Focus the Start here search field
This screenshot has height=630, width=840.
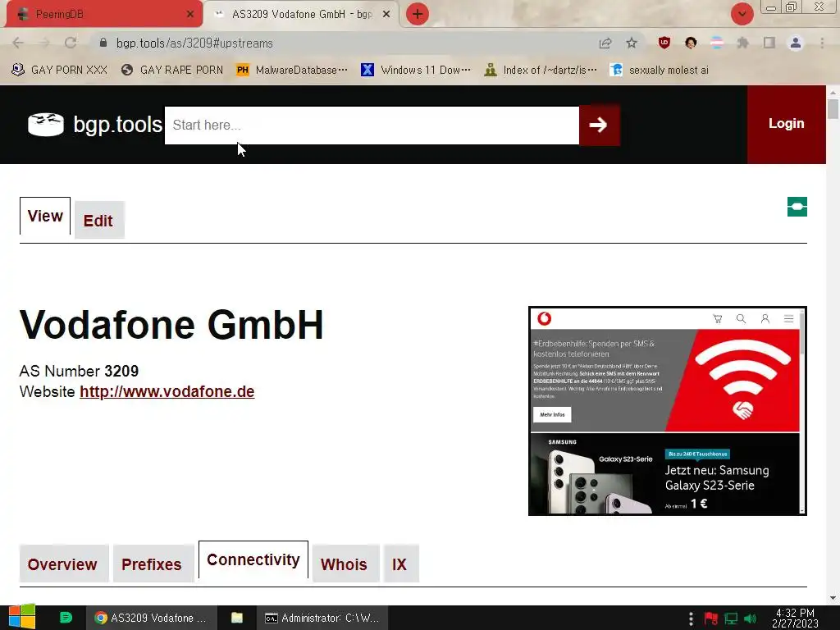[372, 125]
